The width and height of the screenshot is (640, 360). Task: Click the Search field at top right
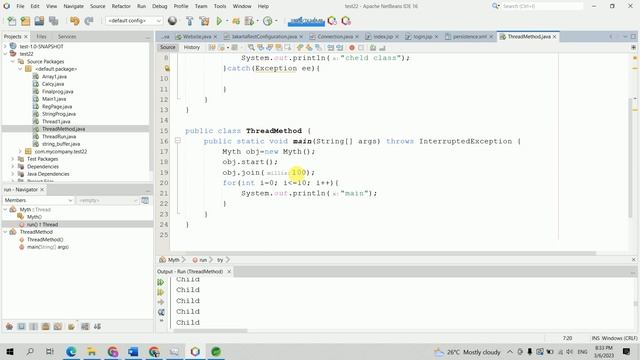click(541, 6)
